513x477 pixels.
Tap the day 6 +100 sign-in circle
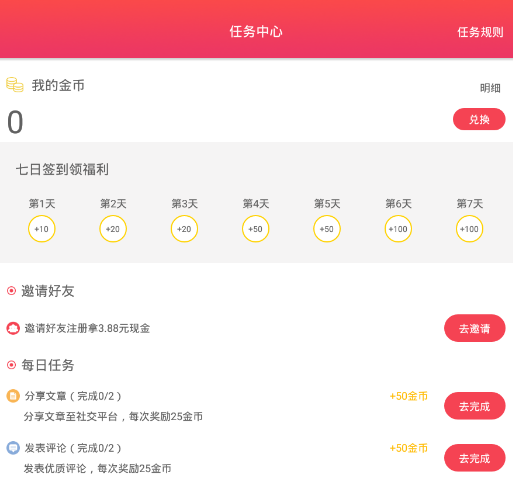point(398,229)
